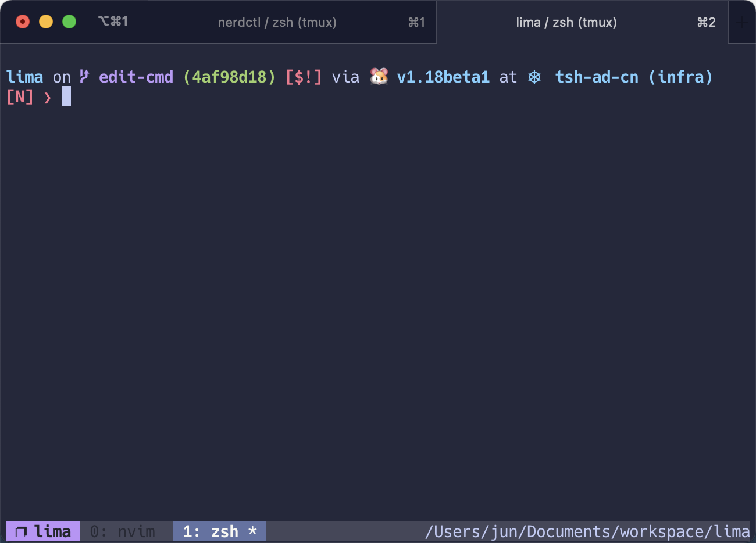The image size is (756, 543).
Task: Click the git status indicator [$!]
Action: click(x=304, y=77)
